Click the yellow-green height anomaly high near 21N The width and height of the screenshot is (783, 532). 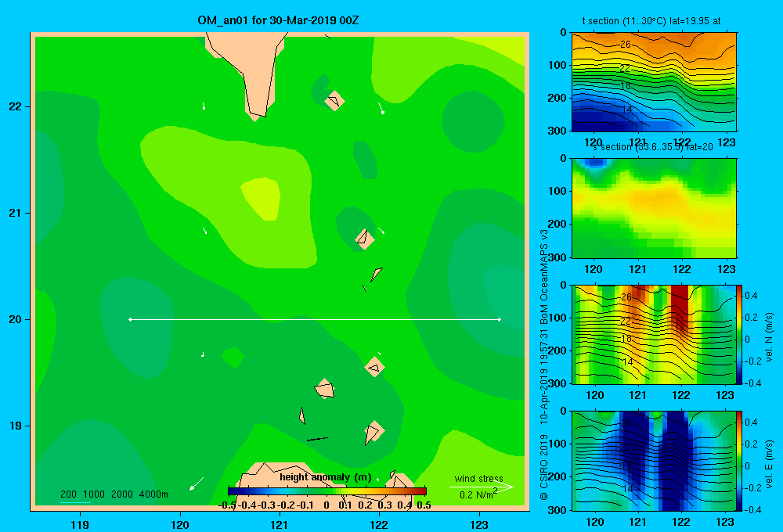point(261,197)
